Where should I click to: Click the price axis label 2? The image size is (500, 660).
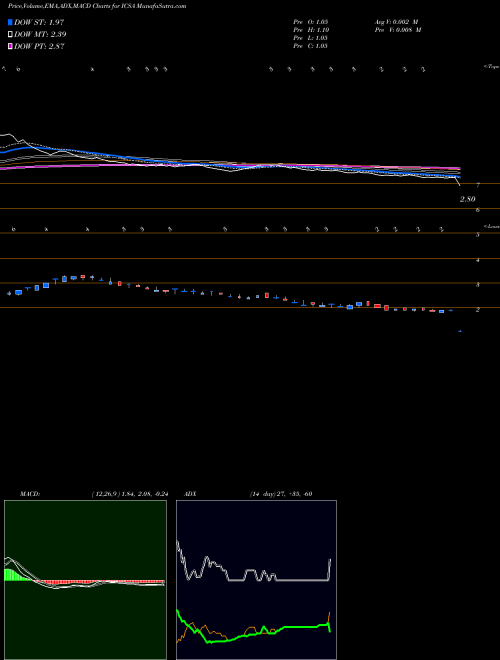[478, 310]
